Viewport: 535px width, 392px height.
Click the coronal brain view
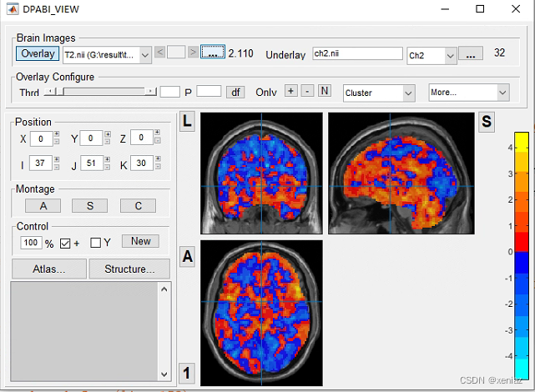point(261,173)
